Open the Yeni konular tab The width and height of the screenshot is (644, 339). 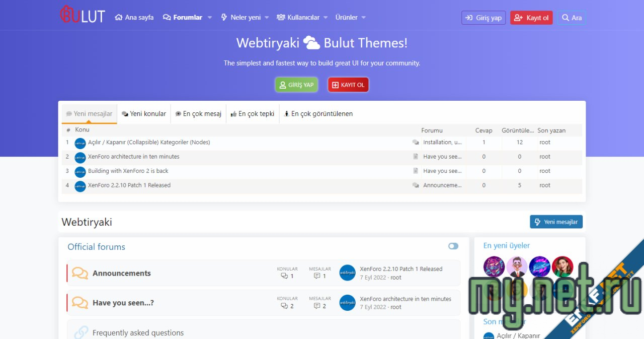tap(144, 113)
